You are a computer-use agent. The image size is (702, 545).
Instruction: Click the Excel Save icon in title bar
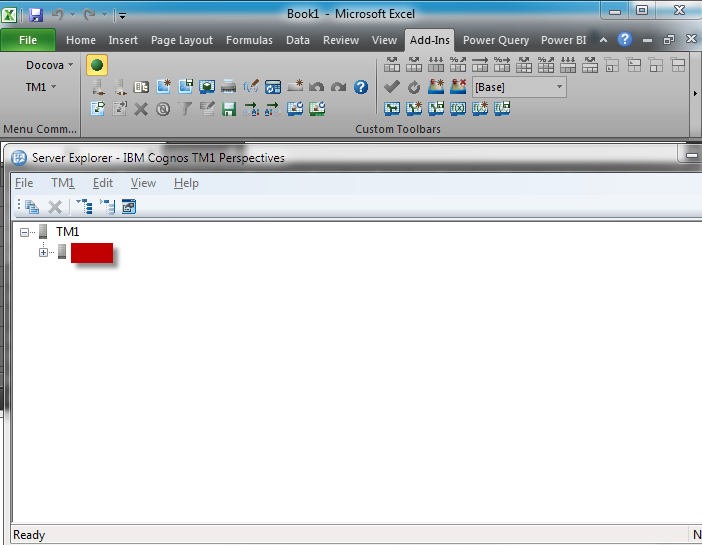(36, 15)
